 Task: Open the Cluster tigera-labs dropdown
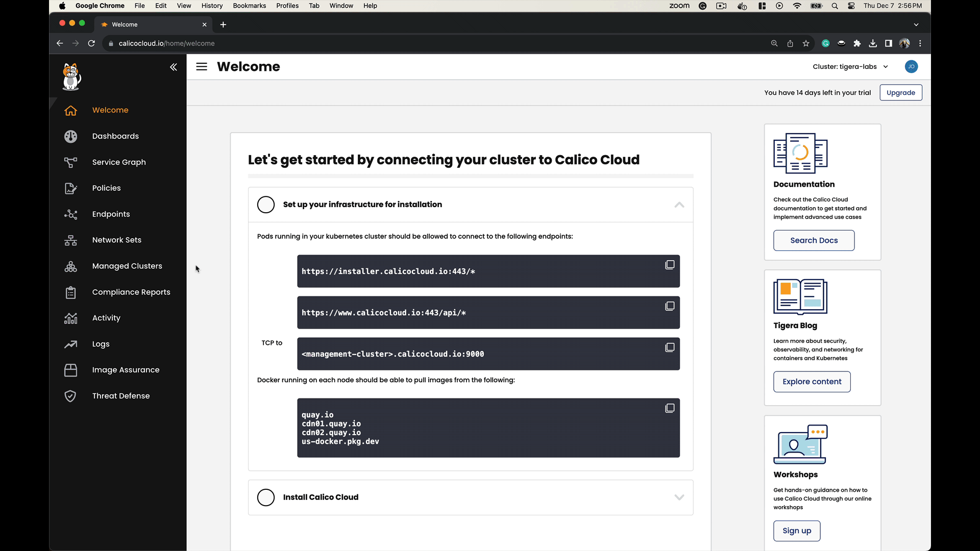point(850,66)
